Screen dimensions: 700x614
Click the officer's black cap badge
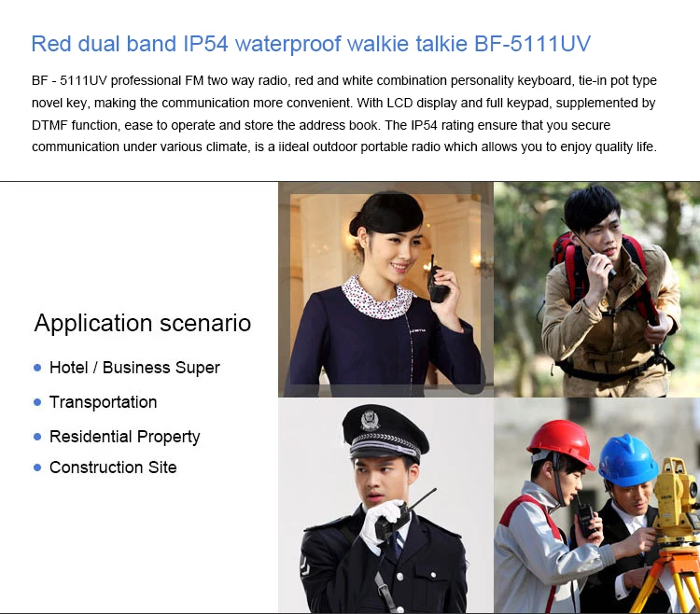pos(371,420)
